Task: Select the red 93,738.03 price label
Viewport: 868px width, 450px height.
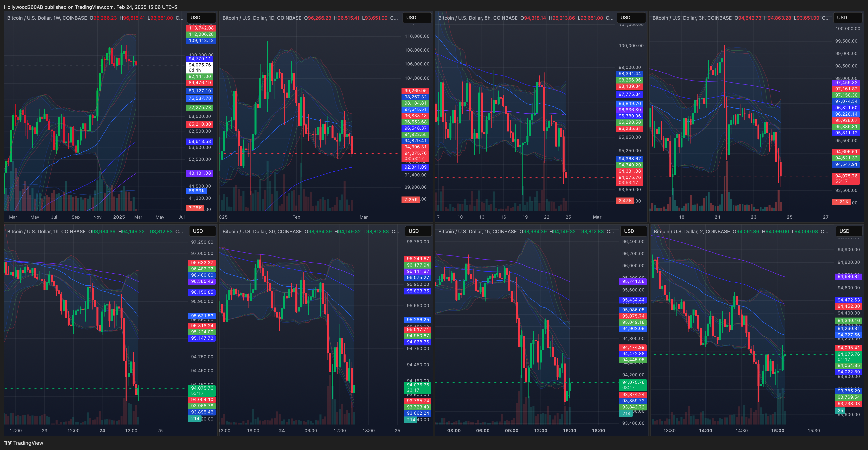Action: [849, 403]
